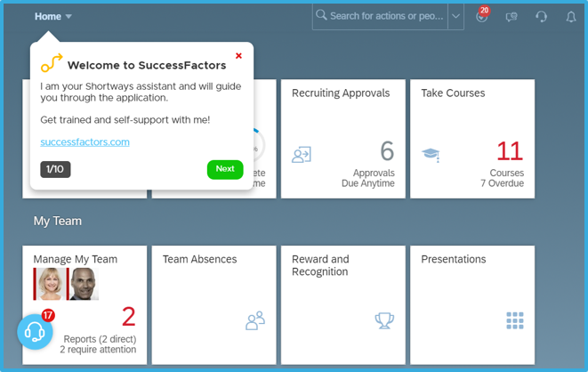This screenshot has width=588, height=372.
Task: Launch the Shortways assistant headset bubble
Action: pos(36,332)
